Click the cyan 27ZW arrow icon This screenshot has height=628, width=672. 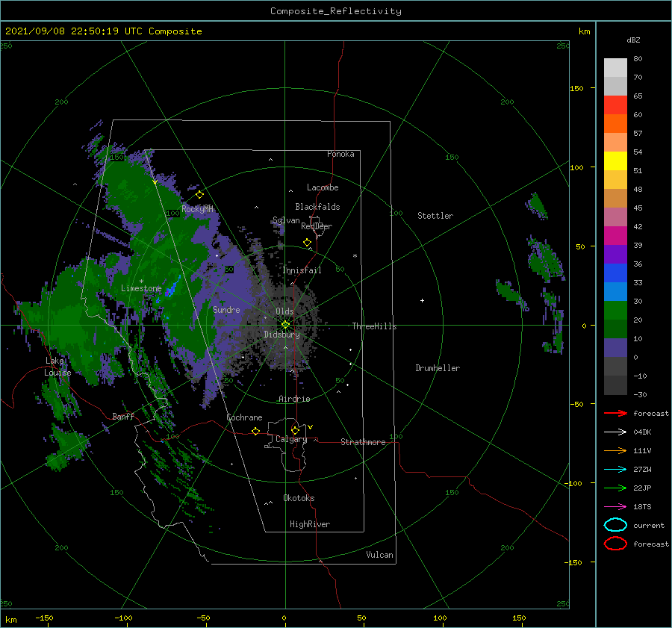(x=615, y=469)
